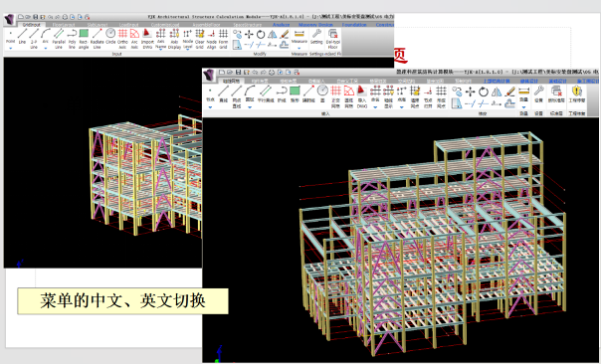Open the Ortho Axis grid tool in the English ribbon
The width and height of the screenshot is (601, 364).
tap(122, 39)
